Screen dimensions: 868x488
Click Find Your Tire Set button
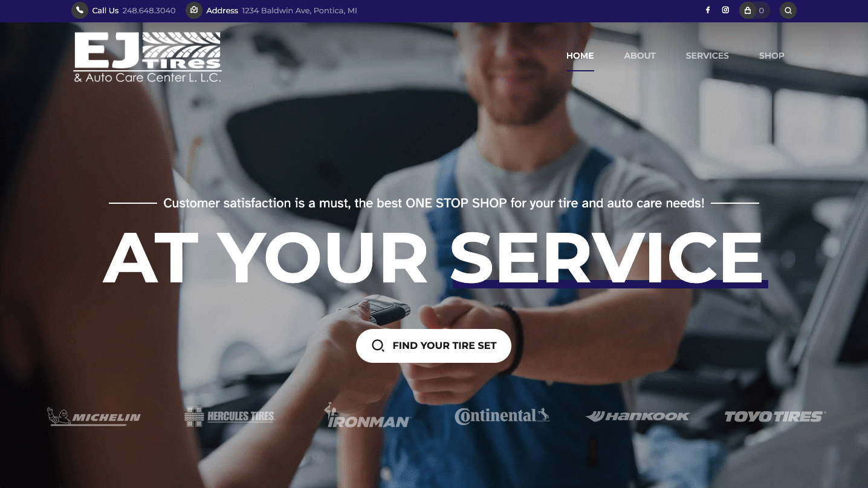coord(433,346)
